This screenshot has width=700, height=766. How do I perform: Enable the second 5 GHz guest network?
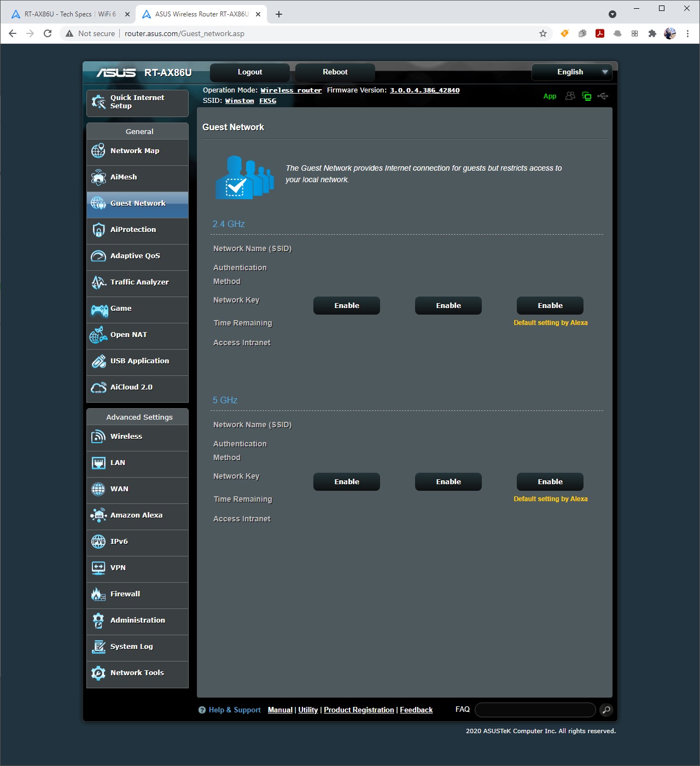pyautogui.click(x=448, y=482)
